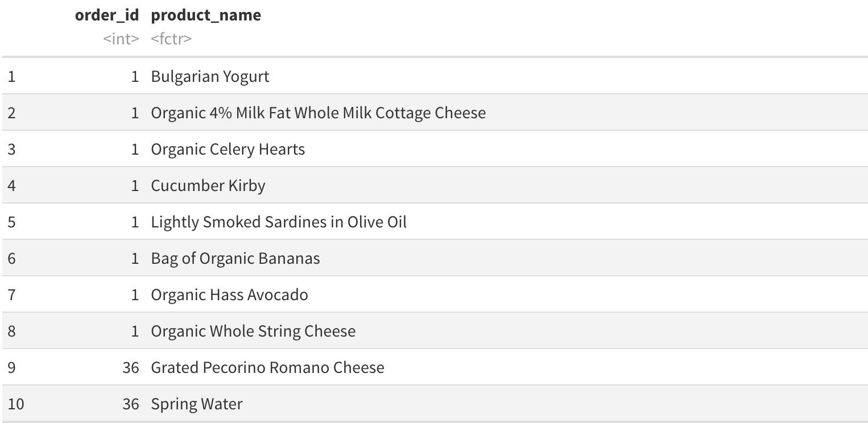Click the Bulgarian Yogurt cell
Image resolution: width=868 pixels, height=423 pixels.
210,76
